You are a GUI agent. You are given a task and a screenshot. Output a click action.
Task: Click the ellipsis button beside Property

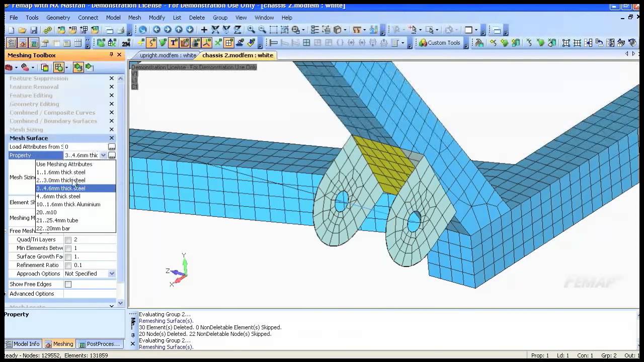coord(112,155)
